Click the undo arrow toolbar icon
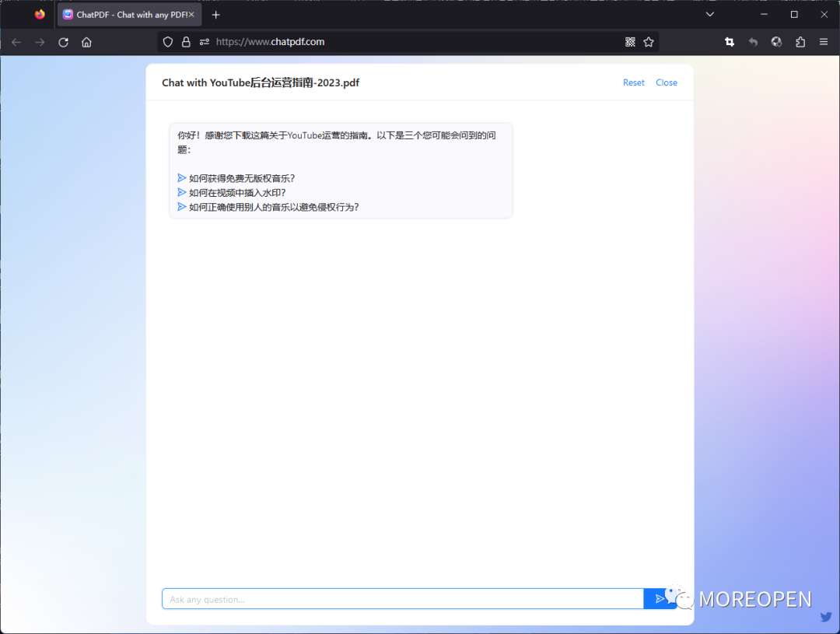Image resolution: width=840 pixels, height=634 pixels. 753,42
